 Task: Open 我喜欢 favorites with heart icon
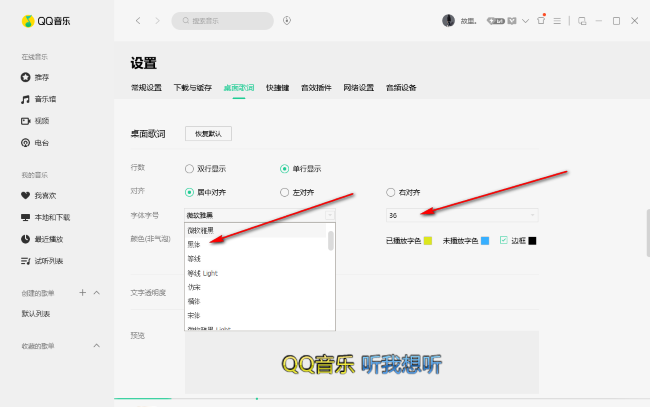pyautogui.click(x=44, y=195)
